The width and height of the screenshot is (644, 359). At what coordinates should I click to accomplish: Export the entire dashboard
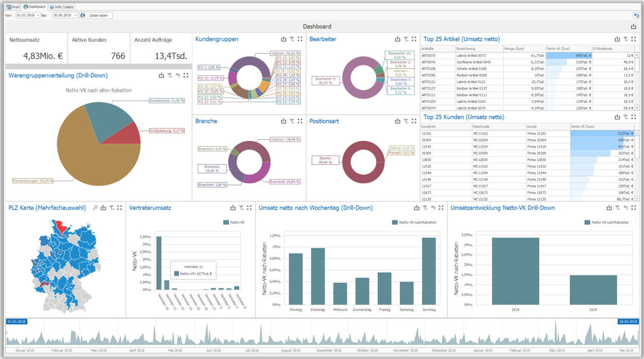pos(634,27)
